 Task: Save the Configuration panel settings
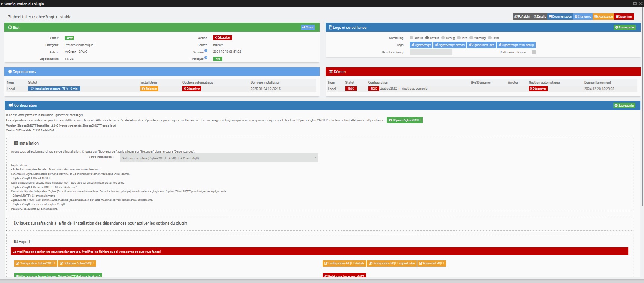pos(624,105)
